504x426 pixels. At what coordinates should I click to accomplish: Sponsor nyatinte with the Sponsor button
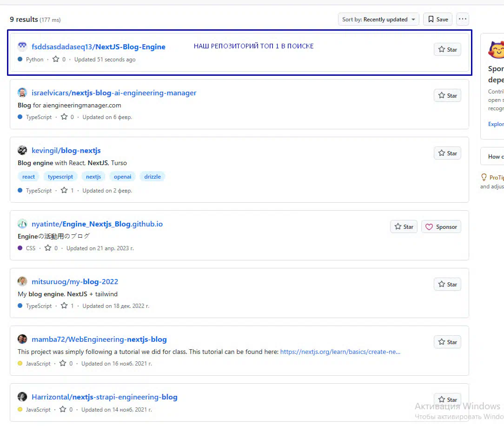pyautogui.click(x=441, y=226)
